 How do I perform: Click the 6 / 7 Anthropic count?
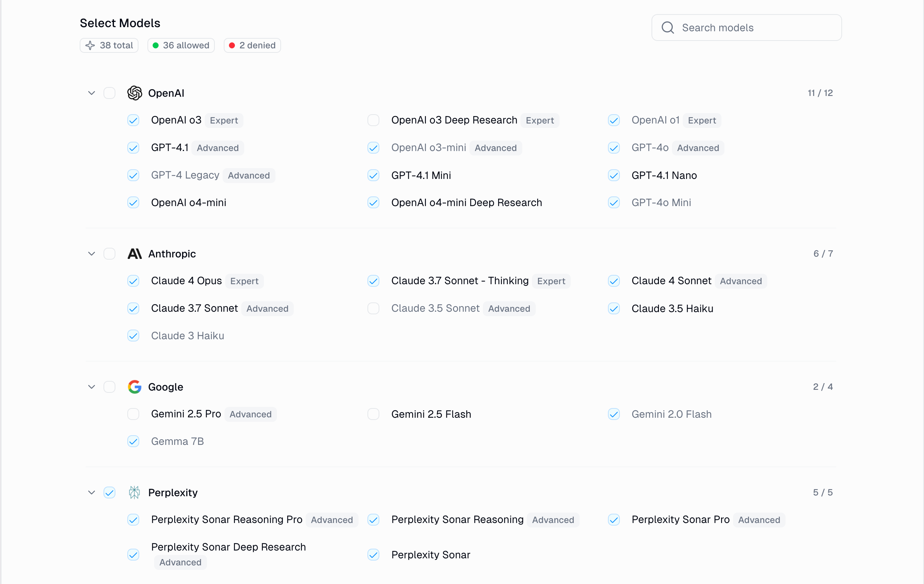point(823,254)
